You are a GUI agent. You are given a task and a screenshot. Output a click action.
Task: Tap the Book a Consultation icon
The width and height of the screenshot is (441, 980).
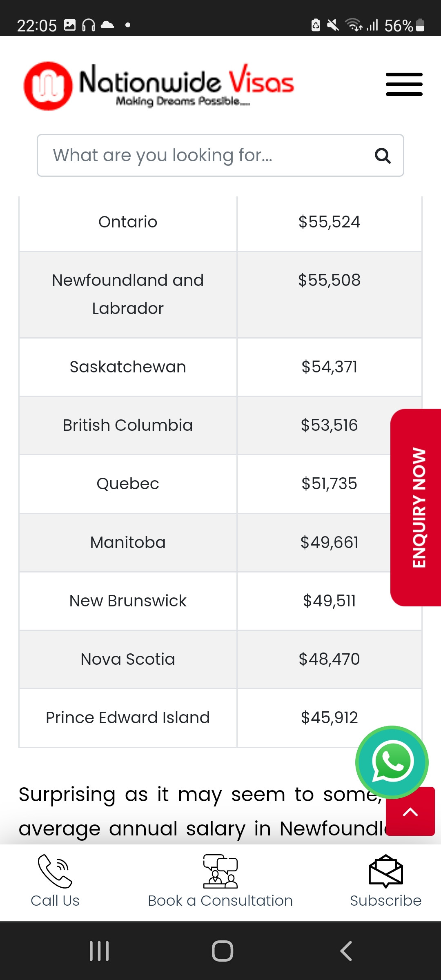click(220, 871)
